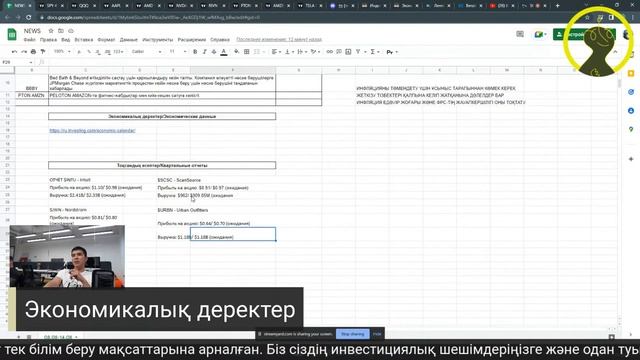Open the Google Meet call button
Viewport: 640px width, 360px height.
[x=540, y=34]
